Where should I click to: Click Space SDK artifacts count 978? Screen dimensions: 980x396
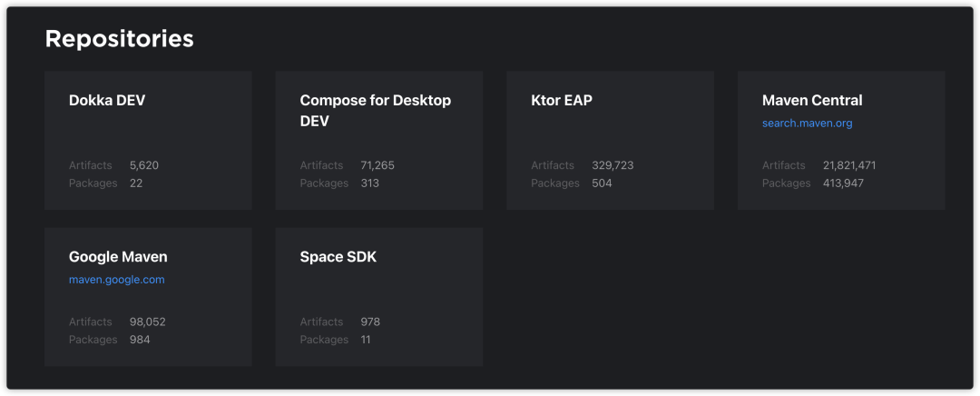click(x=370, y=322)
